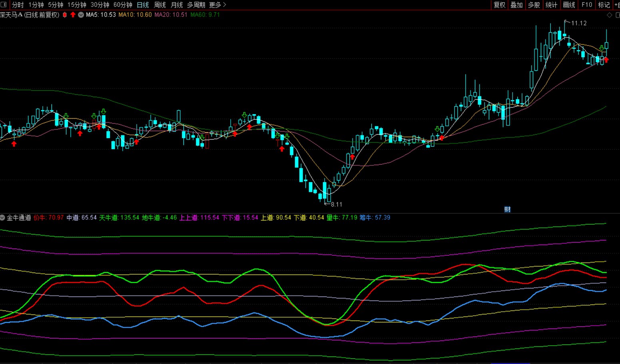This screenshot has width=620, height=364.
Task: Click the MA20: 10.51 value
Action: (171, 15)
